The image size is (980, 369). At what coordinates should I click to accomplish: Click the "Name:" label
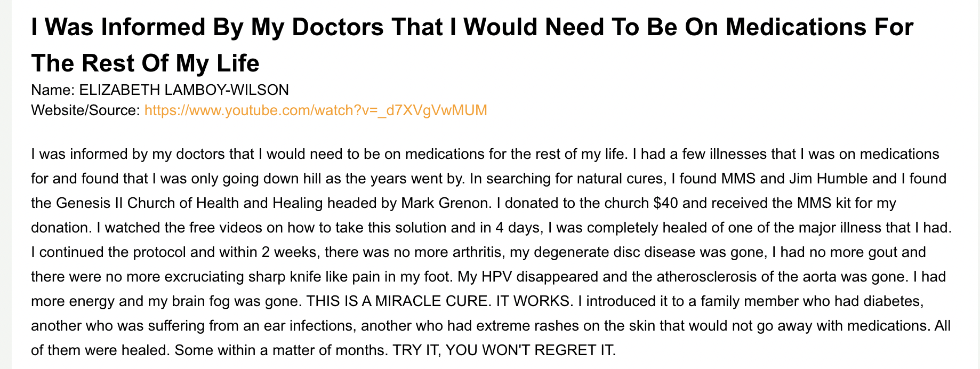pyautogui.click(x=53, y=90)
